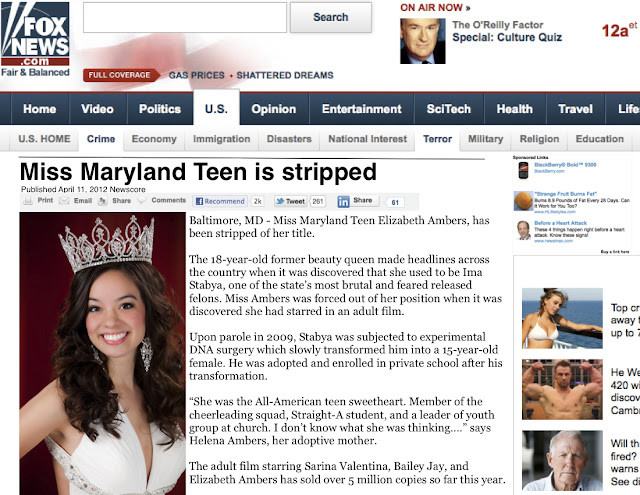The height and width of the screenshot is (495, 640).
Task: Open the SHATTERED DREAMS coverage link
Action: pyautogui.click(x=285, y=75)
